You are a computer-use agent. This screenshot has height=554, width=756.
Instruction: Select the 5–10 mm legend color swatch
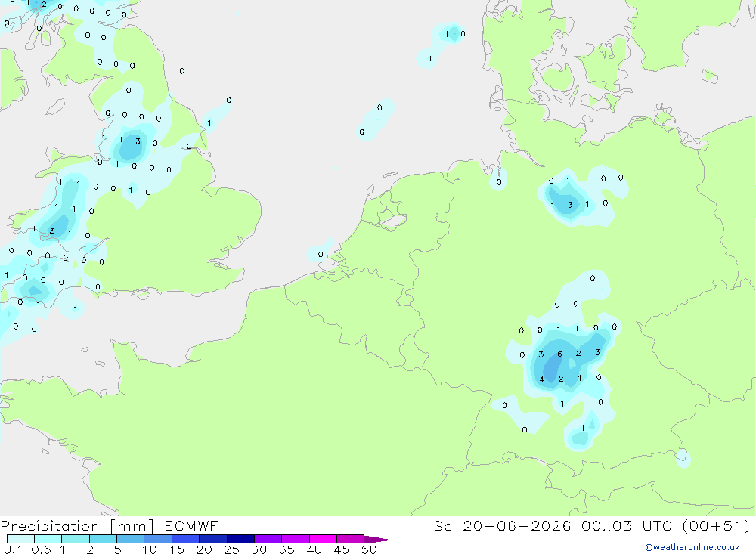coord(130,539)
